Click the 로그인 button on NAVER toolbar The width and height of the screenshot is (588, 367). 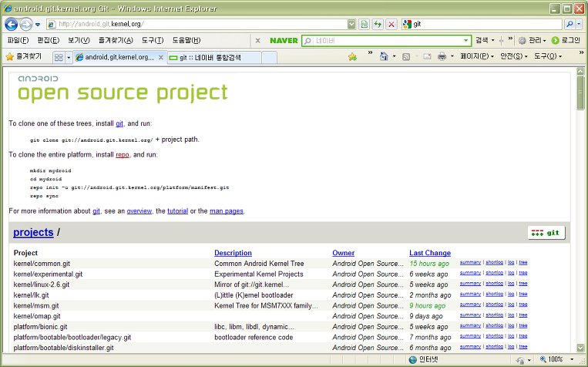(x=566, y=40)
